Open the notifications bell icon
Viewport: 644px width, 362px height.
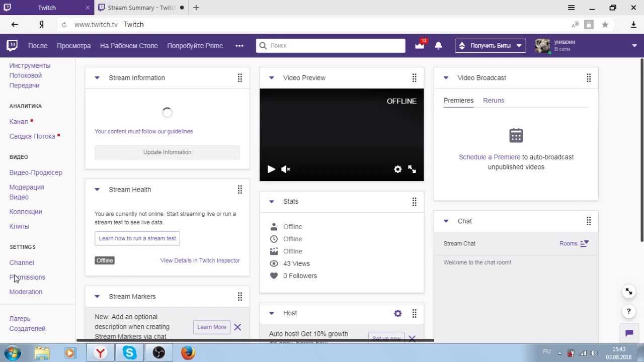[x=438, y=46]
